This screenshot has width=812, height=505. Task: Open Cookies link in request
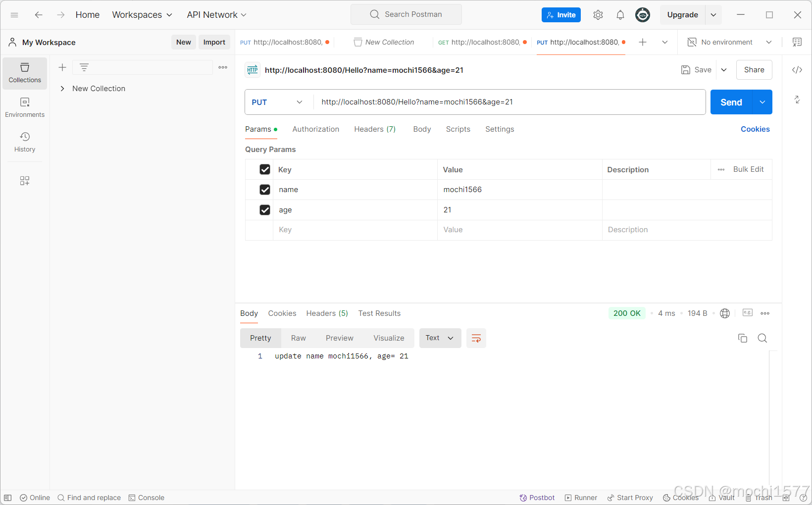pos(755,129)
